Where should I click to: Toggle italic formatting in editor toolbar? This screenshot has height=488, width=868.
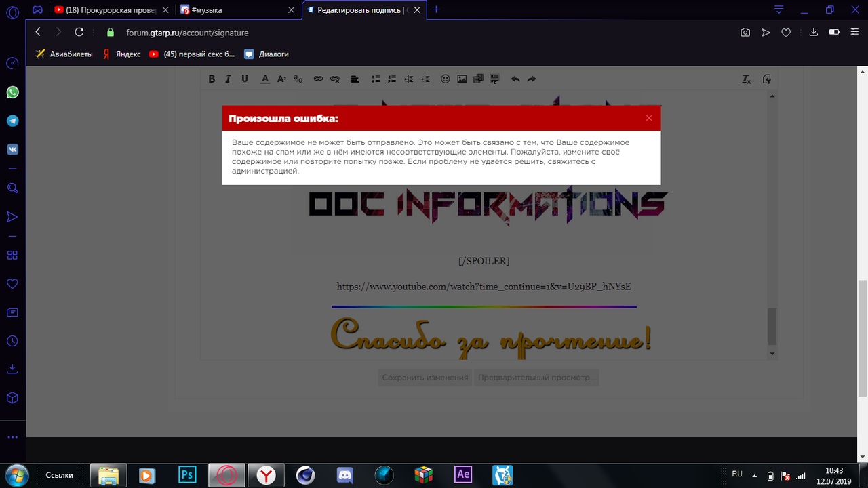click(228, 79)
